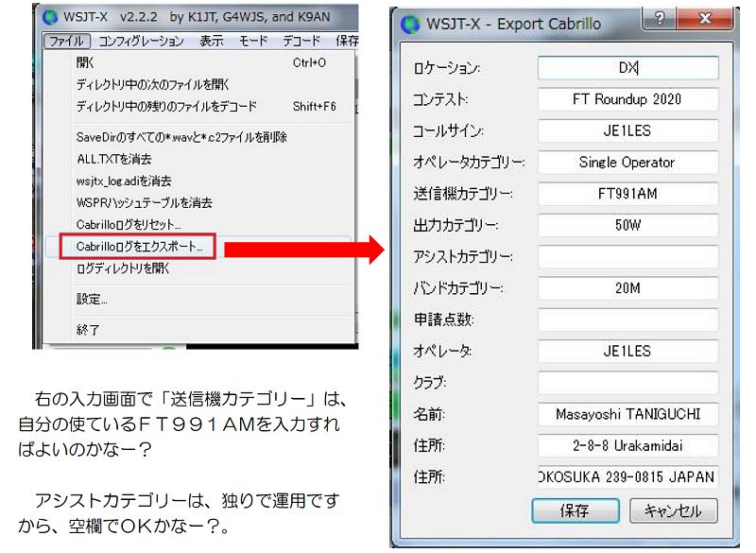The height and width of the screenshot is (553, 756).
Task: Click the WSJT-X globe icon in main window title
Action: coord(50,17)
